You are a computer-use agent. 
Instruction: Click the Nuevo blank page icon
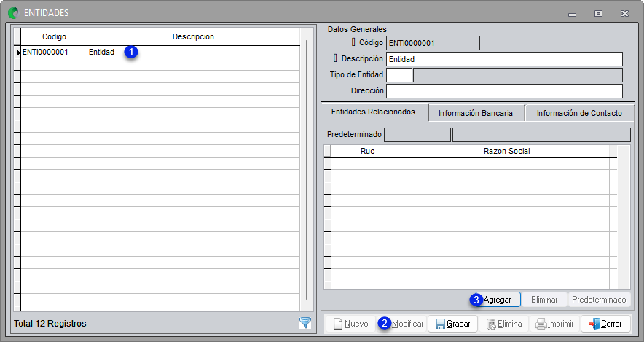coord(337,324)
